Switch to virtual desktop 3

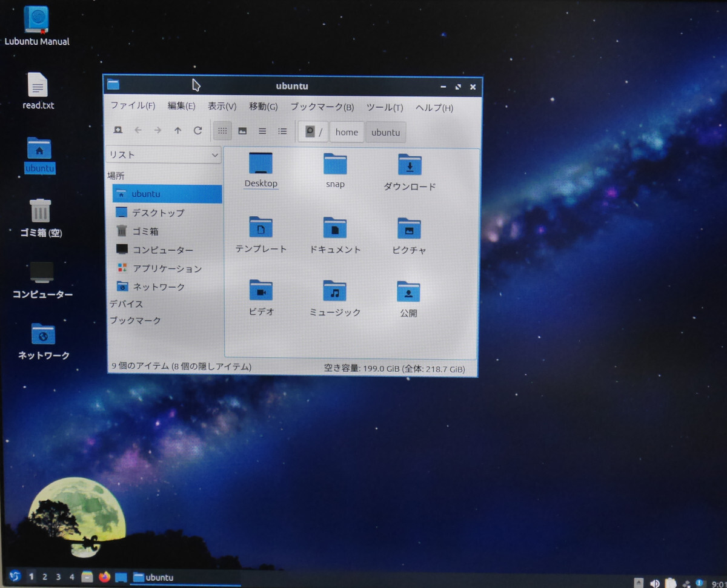click(58, 577)
